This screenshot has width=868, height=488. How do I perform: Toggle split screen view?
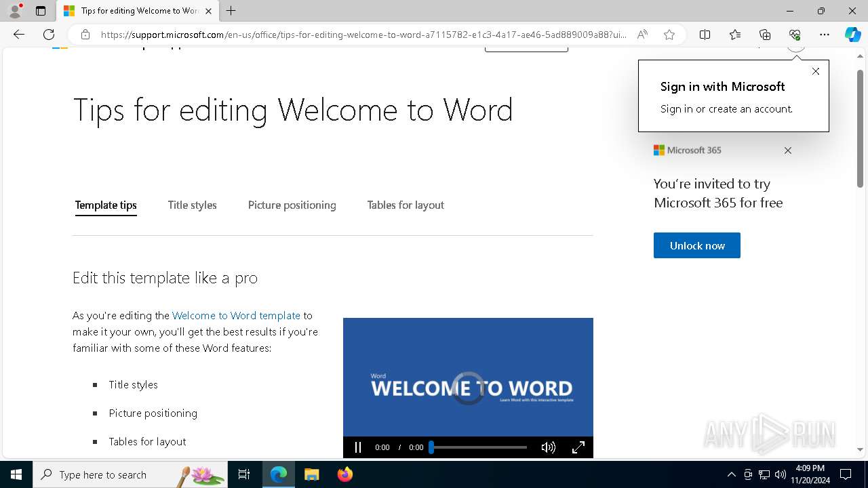[x=705, y=35]
